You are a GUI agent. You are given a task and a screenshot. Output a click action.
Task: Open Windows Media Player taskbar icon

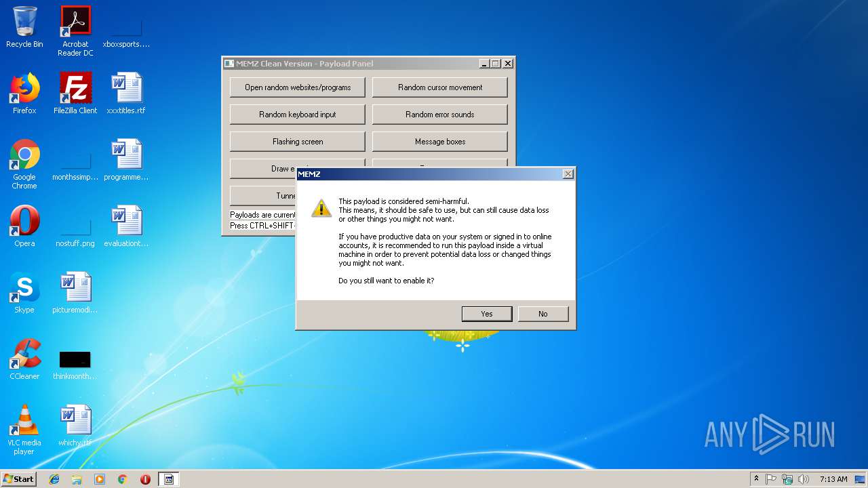tap(100, 479)
